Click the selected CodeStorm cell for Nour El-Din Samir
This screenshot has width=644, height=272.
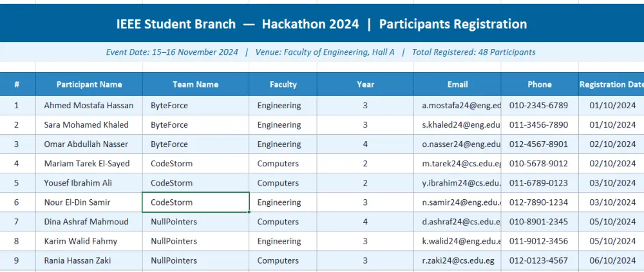[196, 202]
